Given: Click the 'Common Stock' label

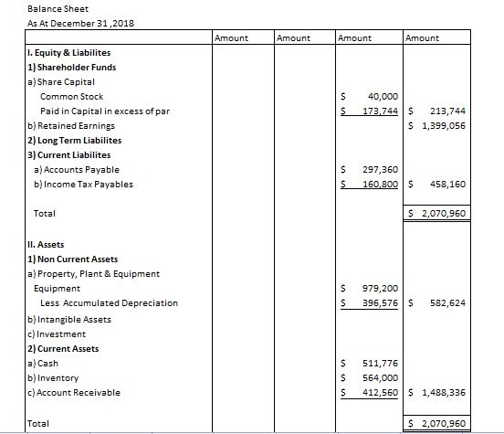Looking at the screenshot, I should pos(72,97).
